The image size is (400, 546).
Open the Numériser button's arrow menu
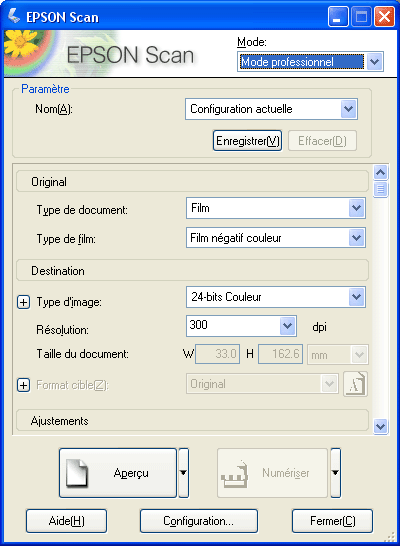[x=335, y=473]
